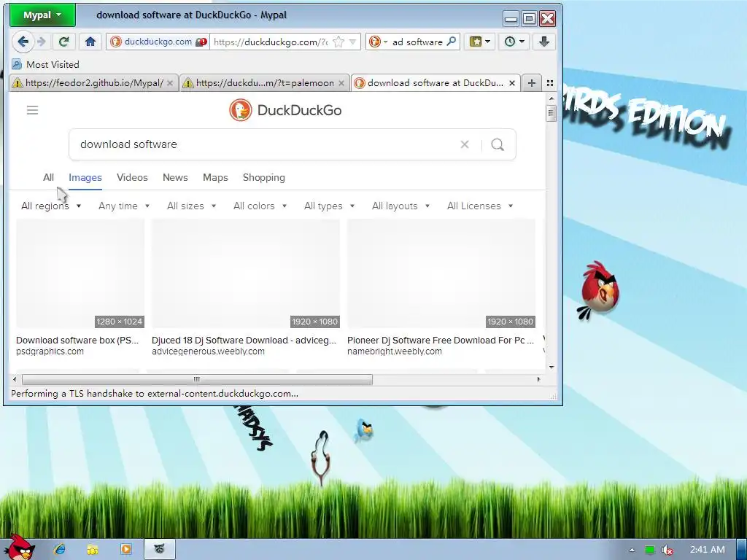Launch Internet Explorer from the taskbar
Screen dimensions: 747x560
point(60,549)
